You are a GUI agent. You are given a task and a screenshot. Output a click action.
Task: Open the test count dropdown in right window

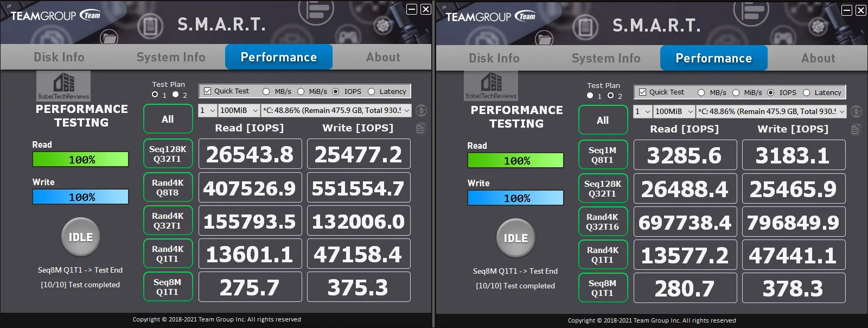(643, 111)
